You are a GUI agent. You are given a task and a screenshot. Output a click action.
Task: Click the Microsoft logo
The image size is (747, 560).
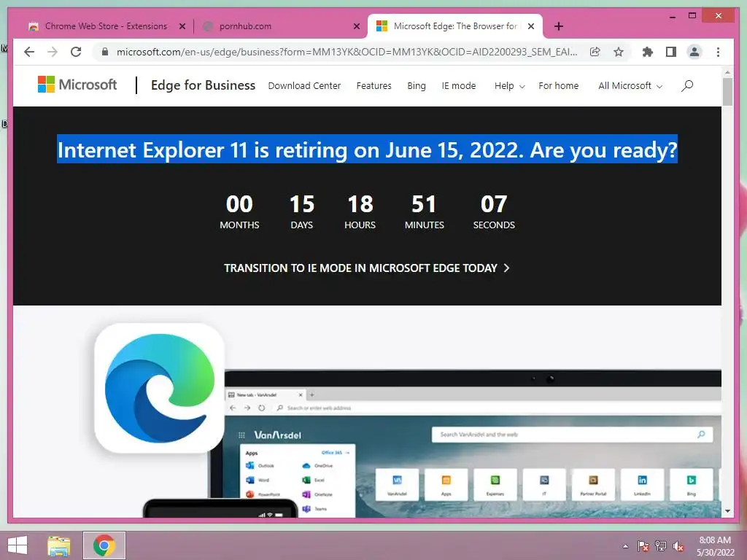(77, 85)
